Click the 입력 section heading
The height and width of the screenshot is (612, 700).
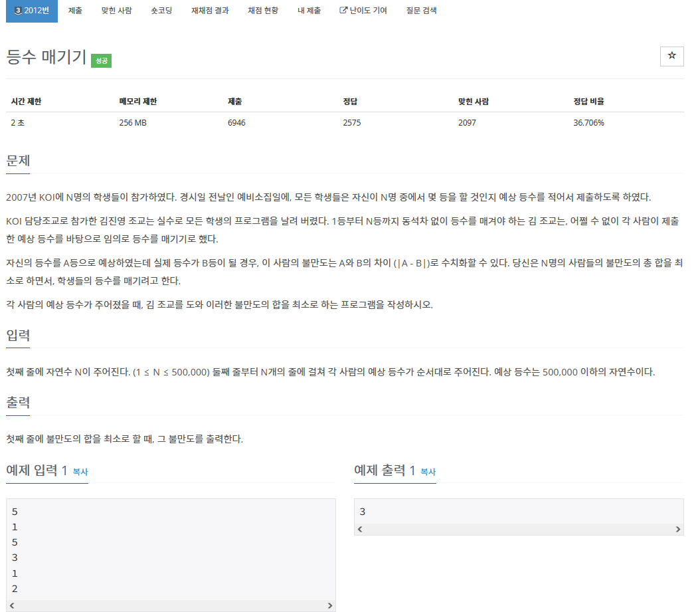18,335
